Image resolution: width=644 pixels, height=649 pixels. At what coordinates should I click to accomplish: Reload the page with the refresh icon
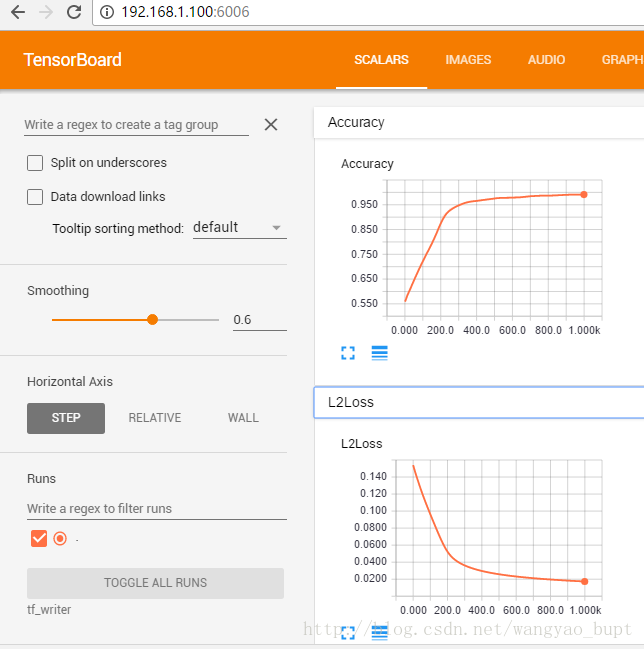[74, 12]
